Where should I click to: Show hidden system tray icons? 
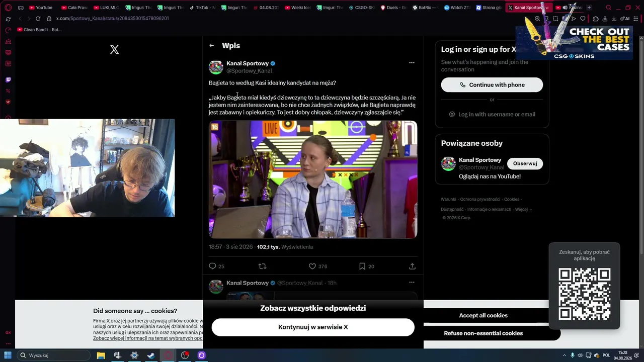click(x=564, y=355)
